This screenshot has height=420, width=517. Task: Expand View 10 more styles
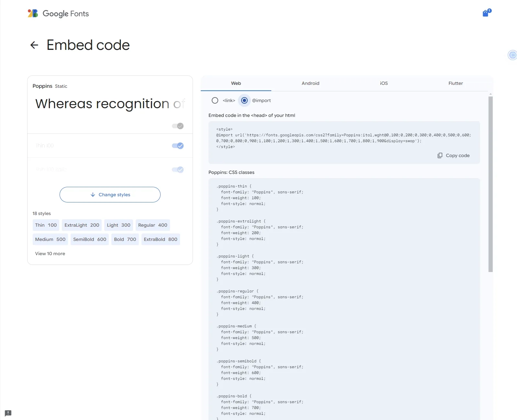click(50, 254)
